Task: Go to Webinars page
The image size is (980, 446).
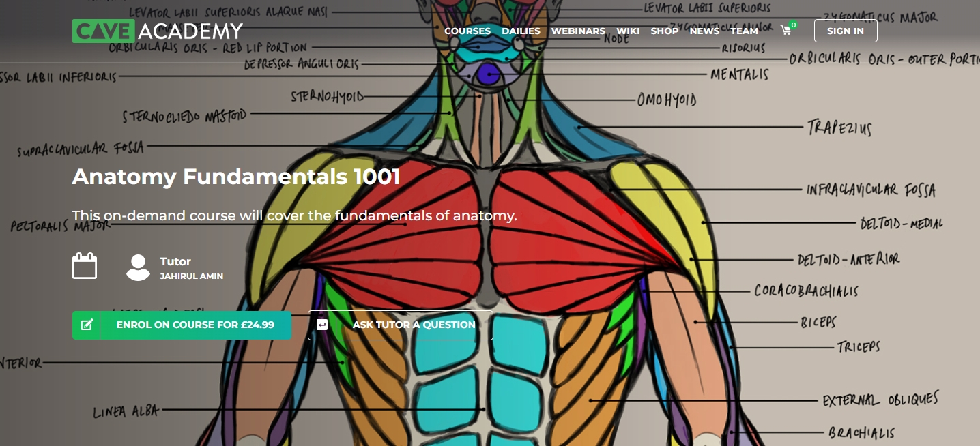Action: point(578,31)
